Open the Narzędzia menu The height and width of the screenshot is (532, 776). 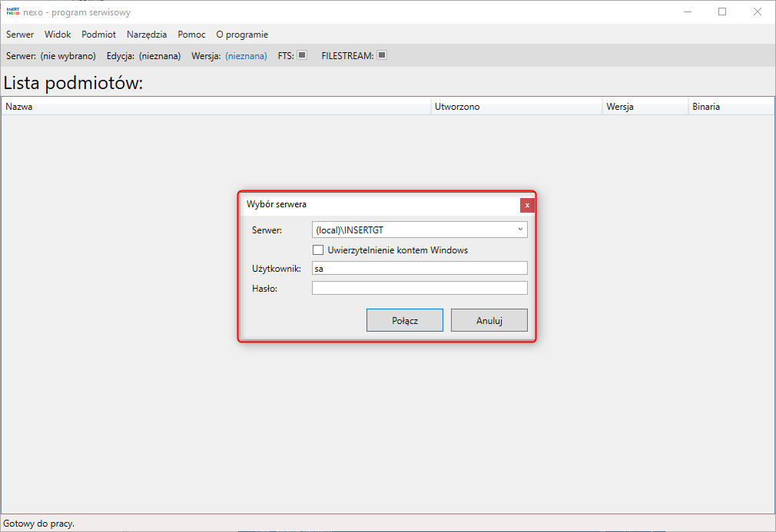147,35
